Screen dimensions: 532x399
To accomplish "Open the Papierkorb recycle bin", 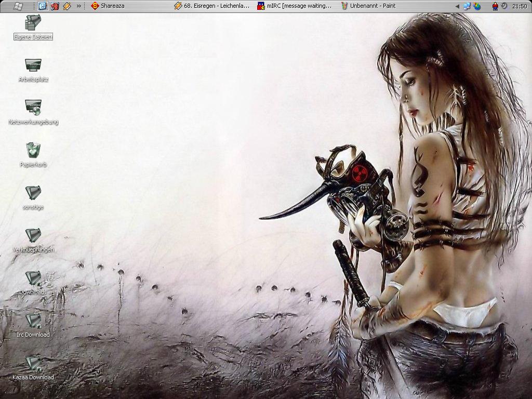I will [x=33, y=151].
